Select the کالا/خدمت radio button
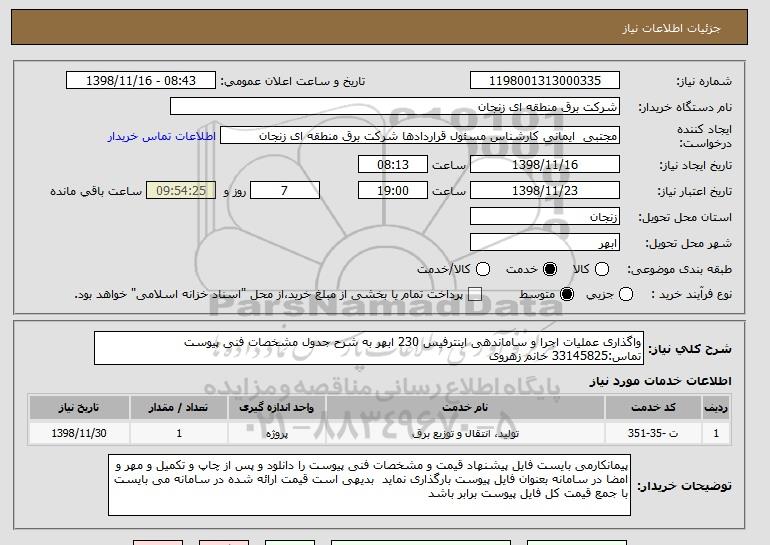The height and width of the screenshot is (545, 770). [483, 269]
